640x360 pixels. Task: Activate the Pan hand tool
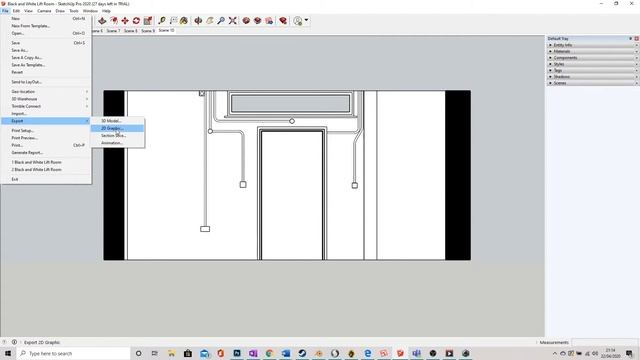point(210,20)
